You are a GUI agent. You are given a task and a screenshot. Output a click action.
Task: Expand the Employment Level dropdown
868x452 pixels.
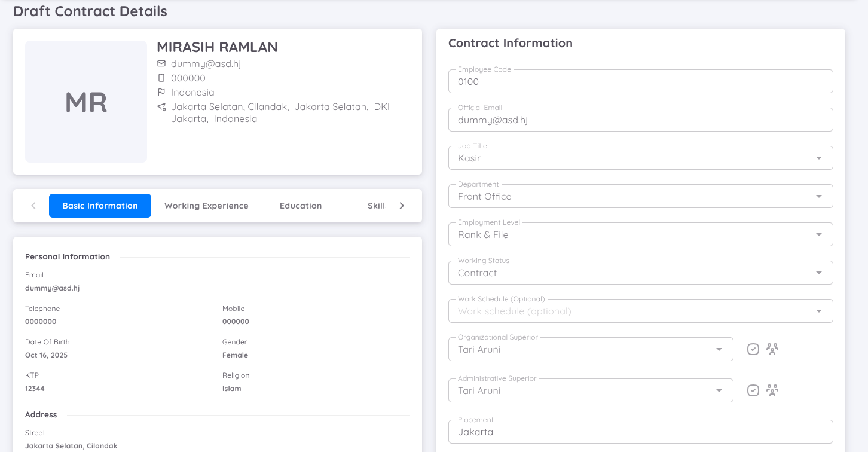click(x=819, y=234)
